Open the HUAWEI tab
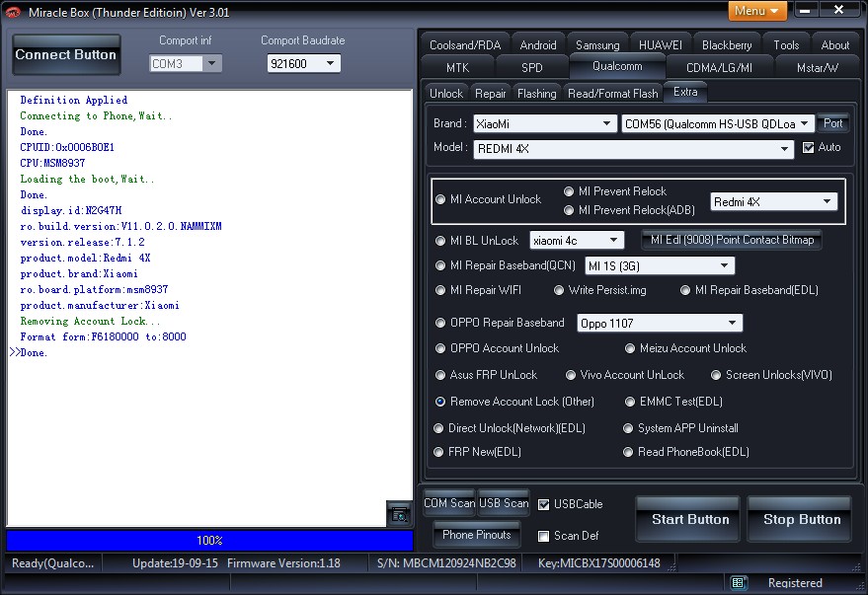 click(661, 44)
